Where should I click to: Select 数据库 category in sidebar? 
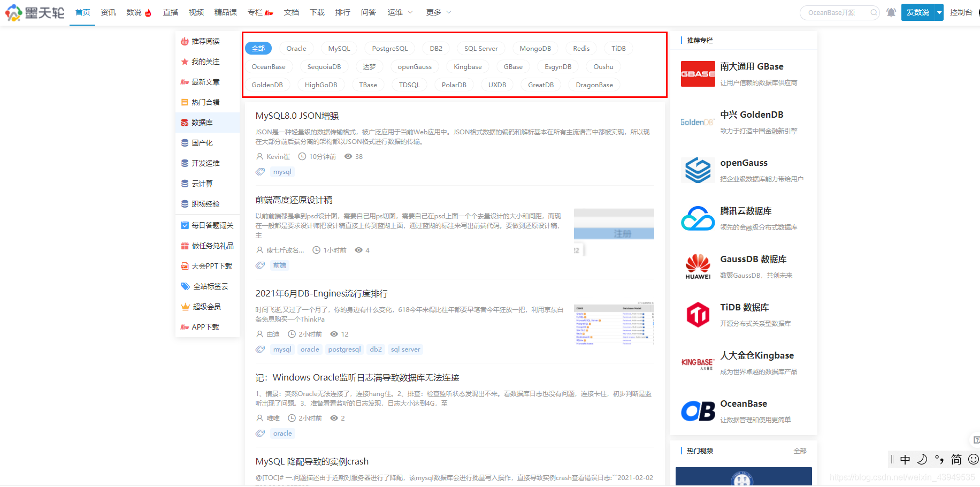(x=207, y=123)
